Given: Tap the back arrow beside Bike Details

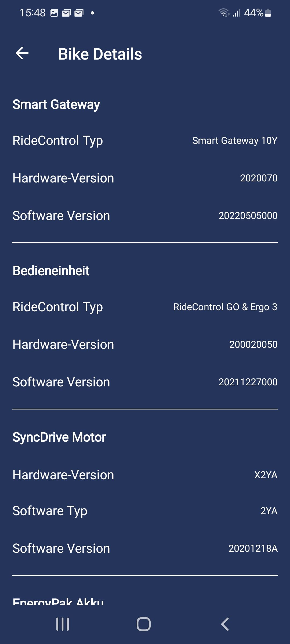Looking at the screenshot, I should (22, 53).
